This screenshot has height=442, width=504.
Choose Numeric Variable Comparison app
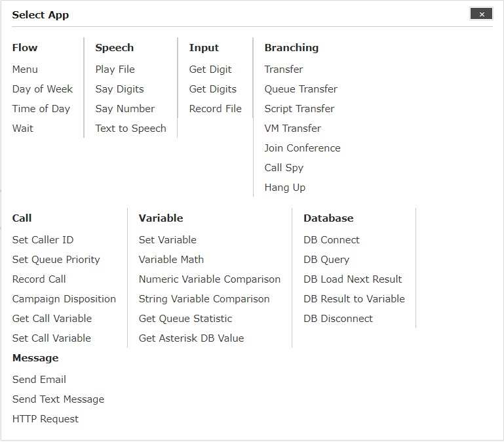coord(209,279)
